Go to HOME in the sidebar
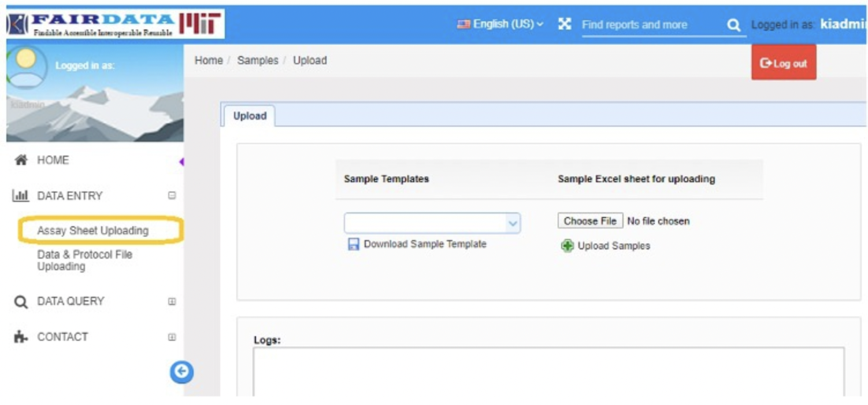Viewport: 868px width, 405px height. (53, 160)
